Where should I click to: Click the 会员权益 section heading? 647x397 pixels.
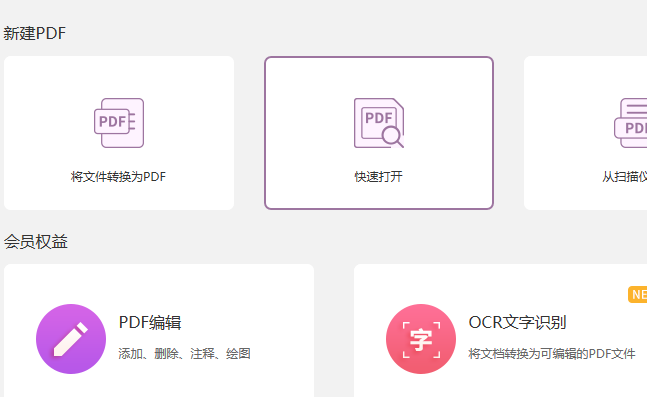[x=36, y=242]
